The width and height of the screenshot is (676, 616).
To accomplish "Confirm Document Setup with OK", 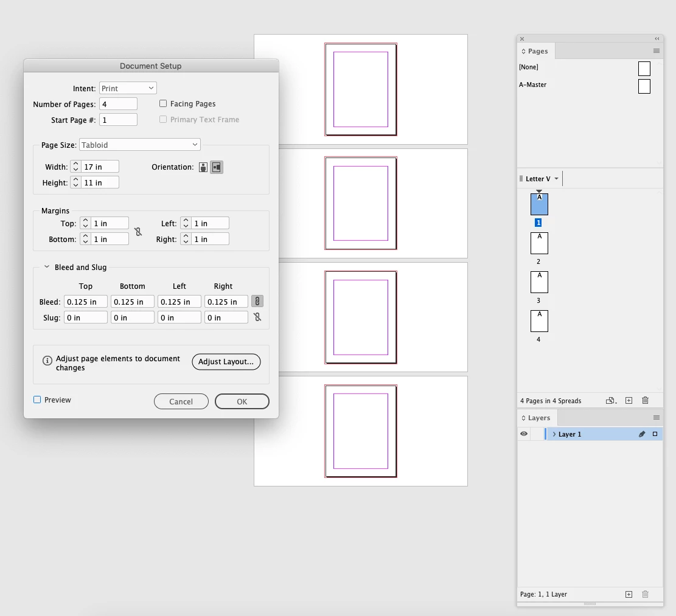I will tap(242, 401).
